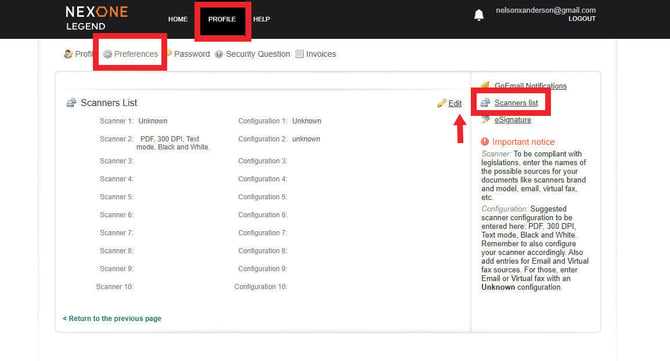Click the scanner icon beside Scanners list link

pos(485,103)
